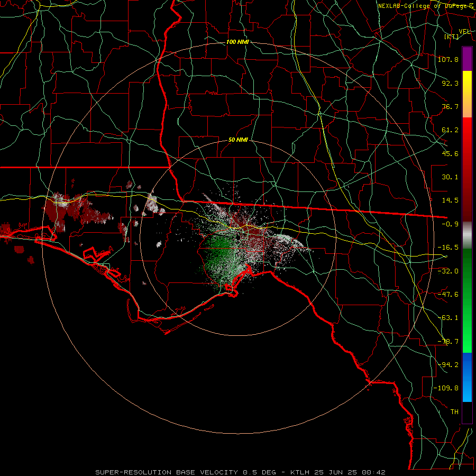Click the 14.5 velocity scale value

pyautogui.click(x=450, y=200)
